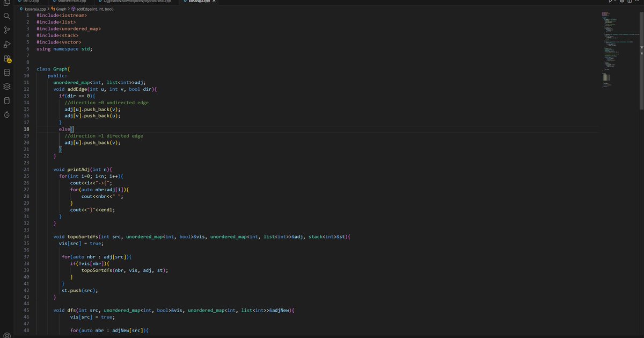644x338 pixels.
Task: Place cursor on #include<iostream> line
Action: tap(62, 15)
